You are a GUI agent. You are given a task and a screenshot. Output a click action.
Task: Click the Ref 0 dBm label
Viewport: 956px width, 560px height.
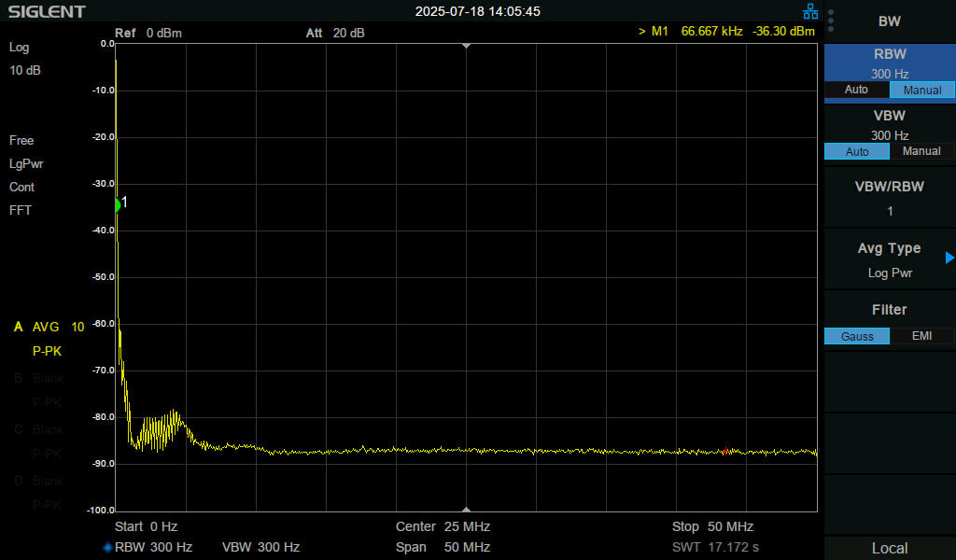[148, 33]
